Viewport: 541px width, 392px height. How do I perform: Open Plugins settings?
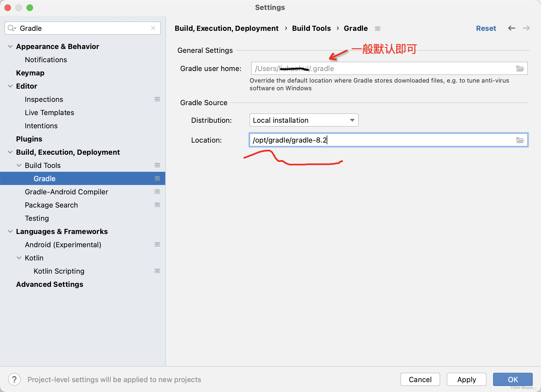(x=29, y=139)
